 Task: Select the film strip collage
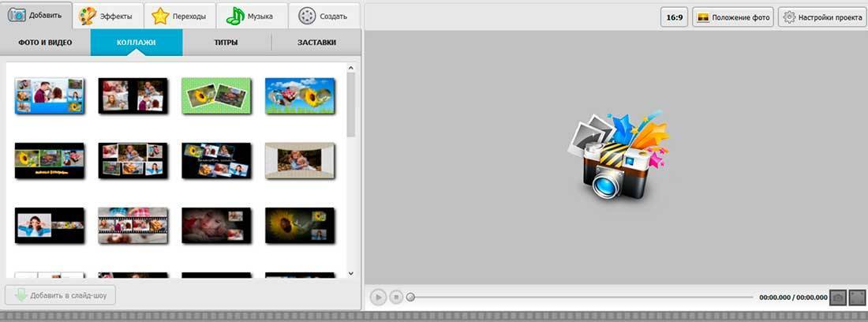pyautogui.click(x=133, y=225)
